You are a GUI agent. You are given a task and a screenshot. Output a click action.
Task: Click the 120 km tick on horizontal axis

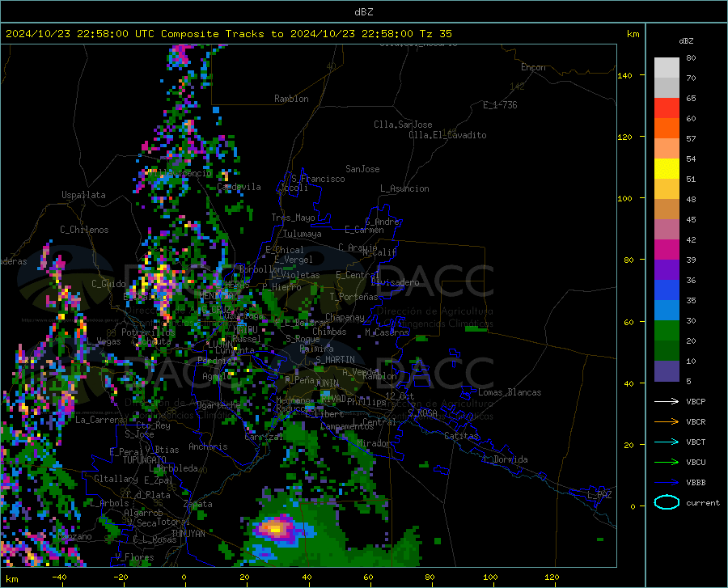(x=552, y=577)
